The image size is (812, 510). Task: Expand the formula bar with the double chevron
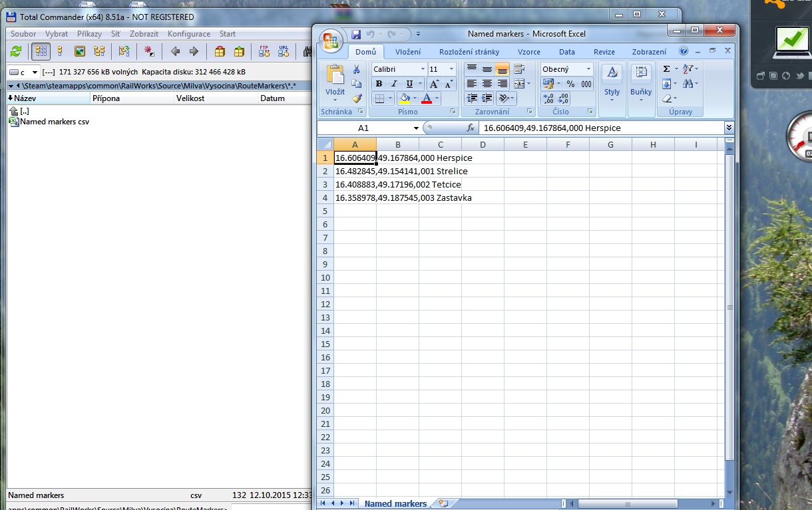coord(729,128)
